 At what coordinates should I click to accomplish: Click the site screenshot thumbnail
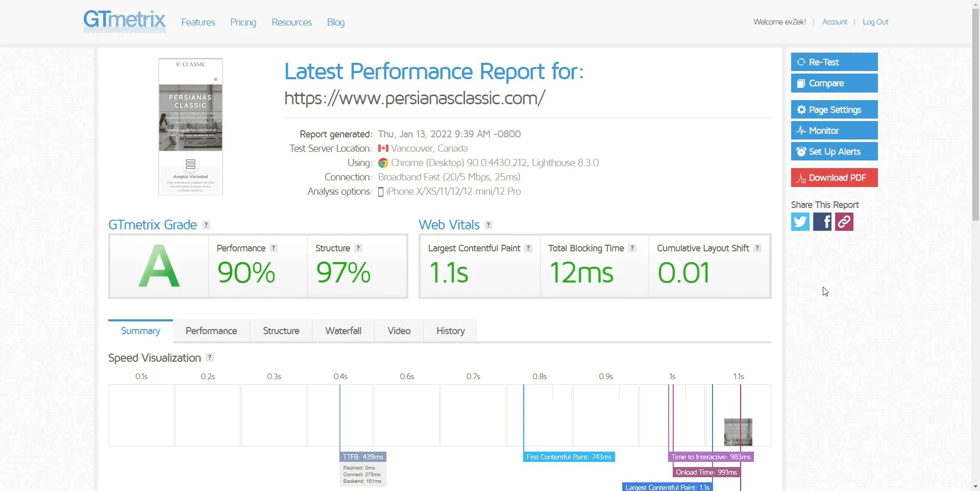click(x=190, y=127)
